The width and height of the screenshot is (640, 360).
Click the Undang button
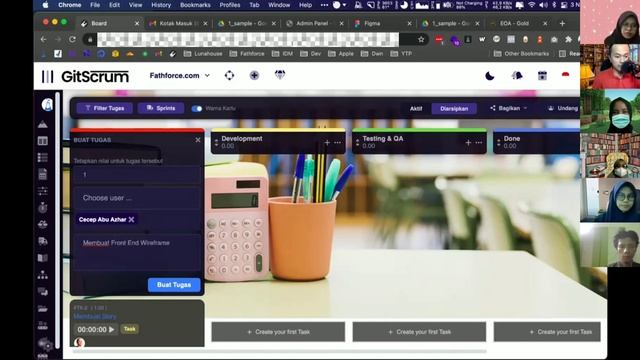563,108
